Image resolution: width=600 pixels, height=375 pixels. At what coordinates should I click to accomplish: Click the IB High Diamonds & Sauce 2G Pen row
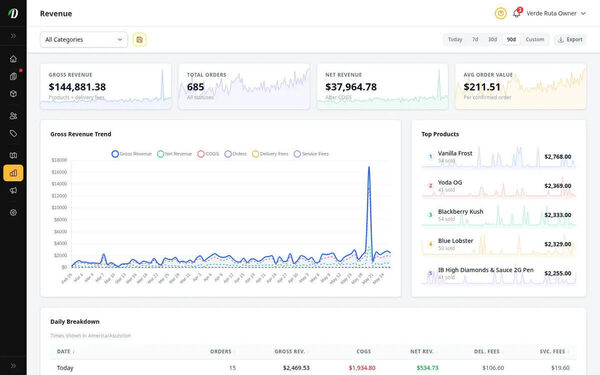click(499, 273)
